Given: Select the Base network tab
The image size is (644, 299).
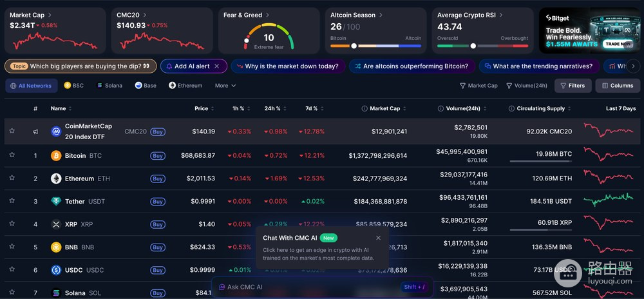Looking at the screenshot, I should point(146,86).
